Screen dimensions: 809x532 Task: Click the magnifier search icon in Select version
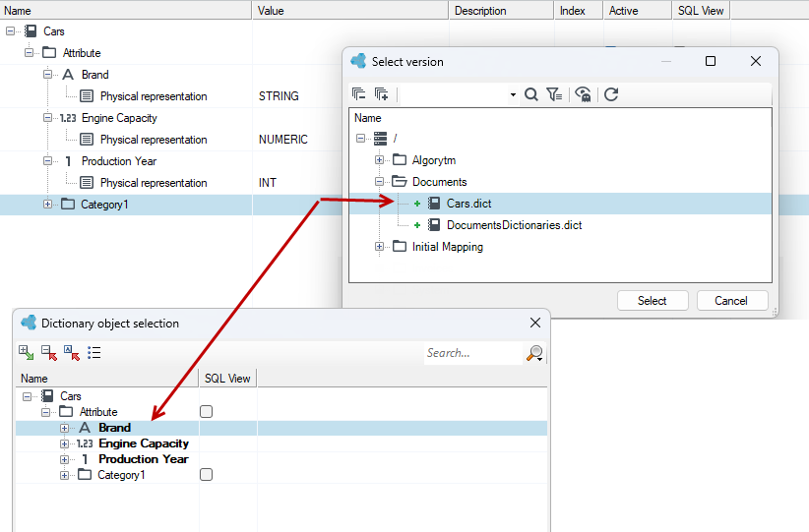(x=530, y=94)
